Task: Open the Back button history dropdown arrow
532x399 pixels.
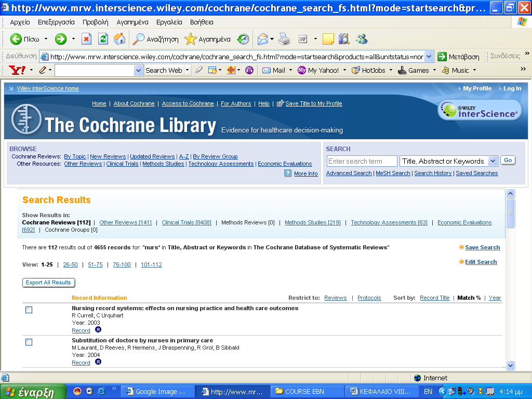Action: point(46,39)
